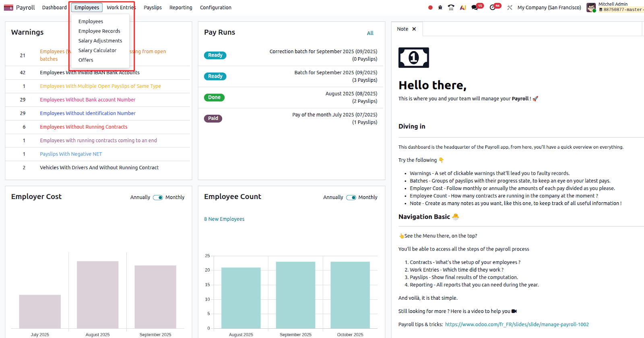Image resolution: width=644 pixels, height=338 pixels.
Task: Click the wrench and screwdriver tools icon
Action: 510,8
